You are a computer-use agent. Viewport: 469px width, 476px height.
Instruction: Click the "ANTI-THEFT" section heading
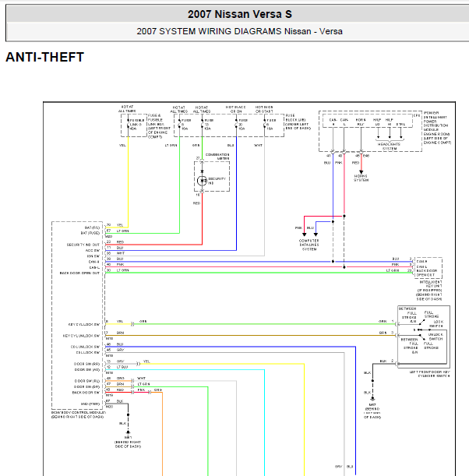click(x=44, y=57)
